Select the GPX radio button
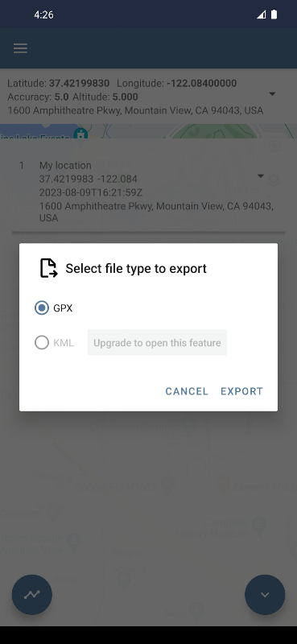 pyautogui.click(x=42, y=308)
